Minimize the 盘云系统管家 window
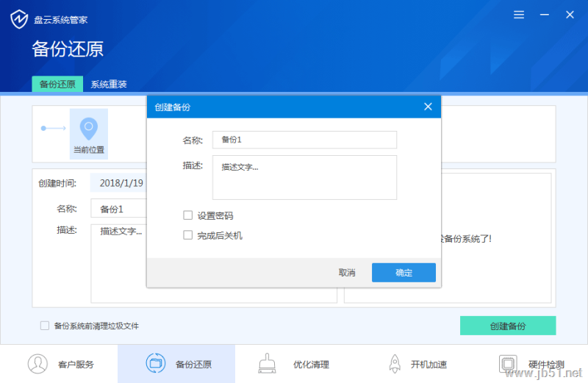This screenshot has height=383, width=588. pyautogui.click(x=544, y=15)
